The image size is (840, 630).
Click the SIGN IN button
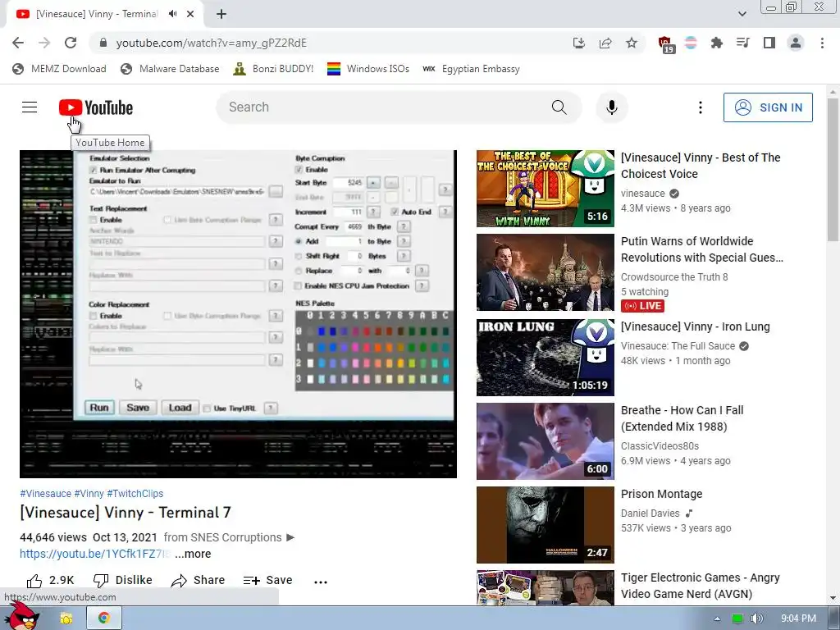click(x=768, y=107)
